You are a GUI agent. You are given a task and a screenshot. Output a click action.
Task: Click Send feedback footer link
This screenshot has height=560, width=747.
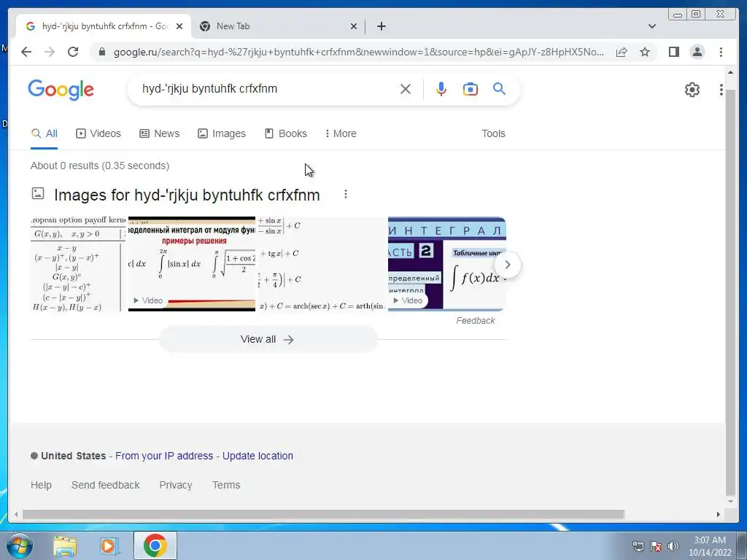[x=105, y=485]
